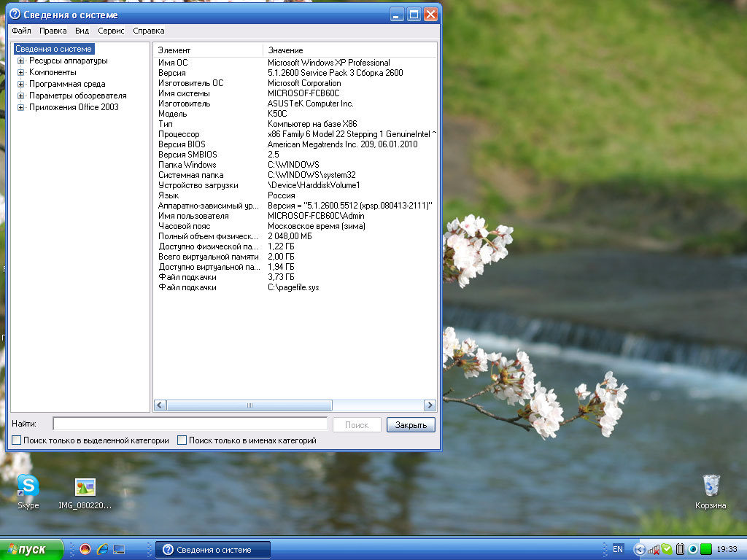Launch Internet Explorer from quick launch
Image resolution: width=747 pixels, height=560 pixels.
[102, 549]
